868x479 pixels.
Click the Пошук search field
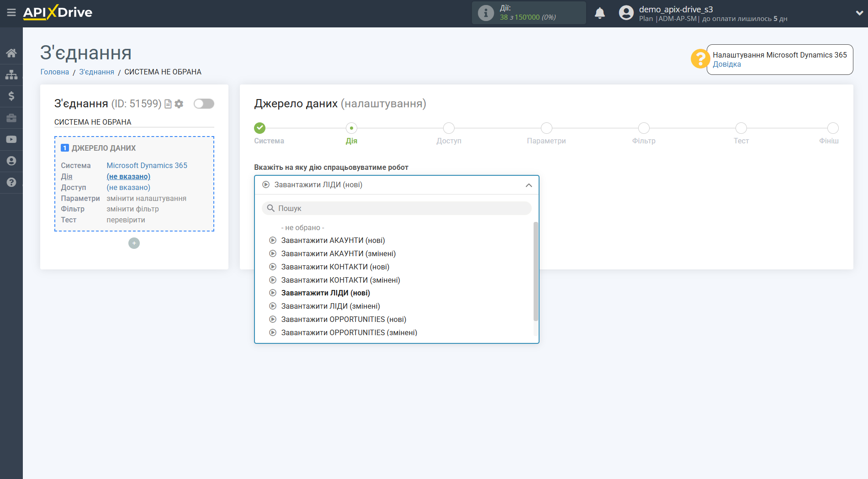click(397, 208)
